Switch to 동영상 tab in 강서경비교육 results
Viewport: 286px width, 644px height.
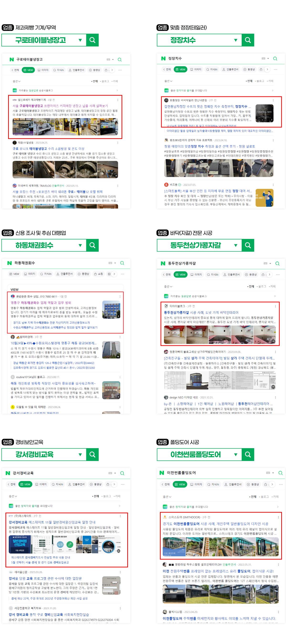coord(96,485)
